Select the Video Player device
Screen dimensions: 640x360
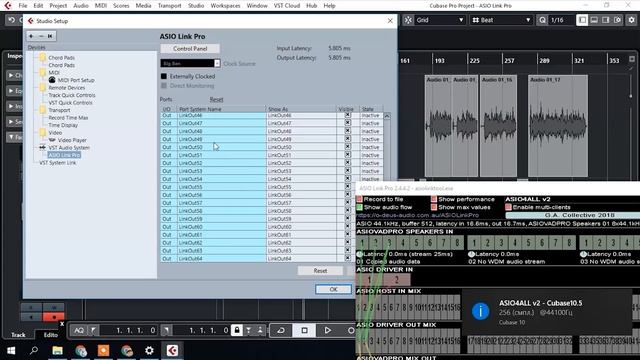click(72, 140)
